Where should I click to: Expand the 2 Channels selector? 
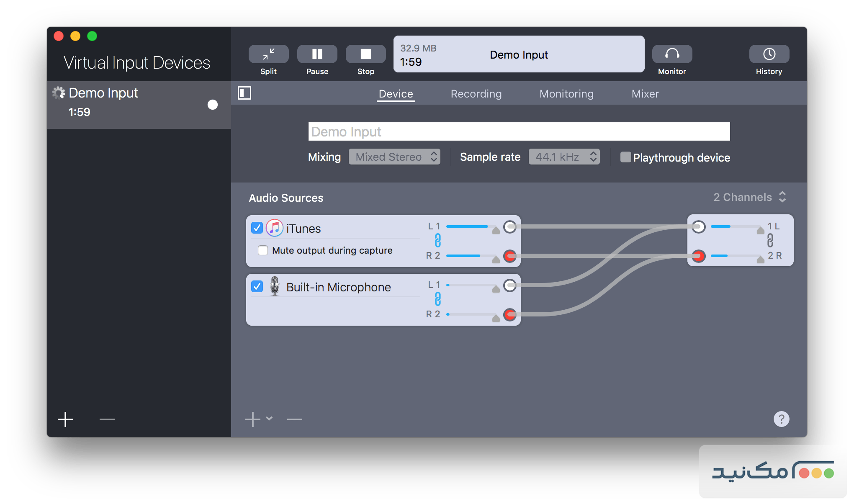point(749,197)
